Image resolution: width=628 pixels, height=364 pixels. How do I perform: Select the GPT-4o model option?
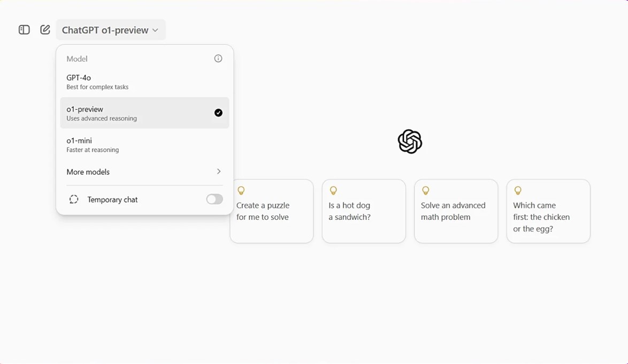[144, 82]
